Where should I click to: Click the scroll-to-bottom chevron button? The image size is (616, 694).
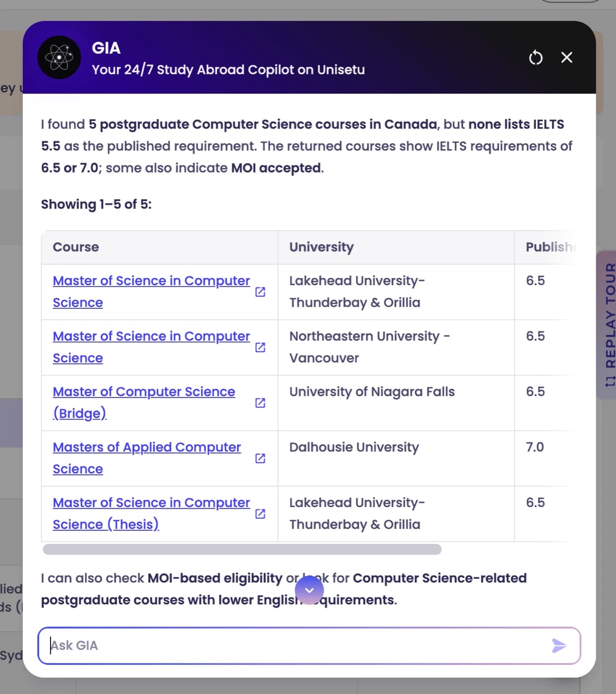[309, 590]
